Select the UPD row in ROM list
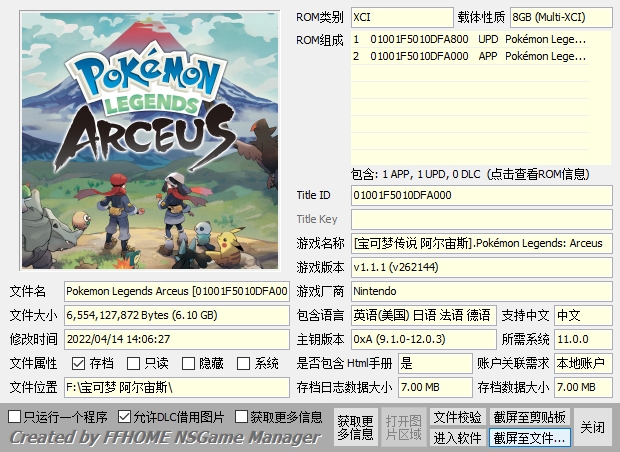Image resolution: width=620 pixels, height=452 pixels. [x=480, y=39]
